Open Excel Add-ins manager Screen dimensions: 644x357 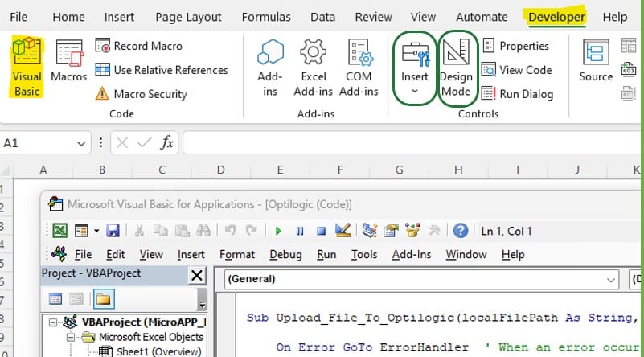(313, 68)
